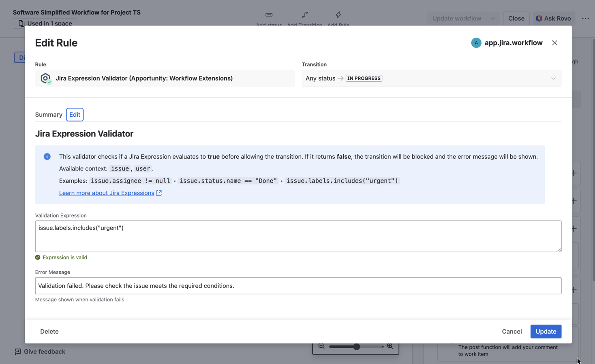
Task: Click the Add Transition toolbar icon
Action: click(304, 15)
